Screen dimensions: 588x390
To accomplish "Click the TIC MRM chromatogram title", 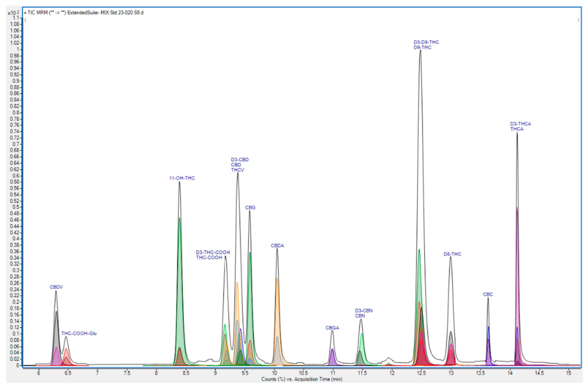I will [84, 13].
